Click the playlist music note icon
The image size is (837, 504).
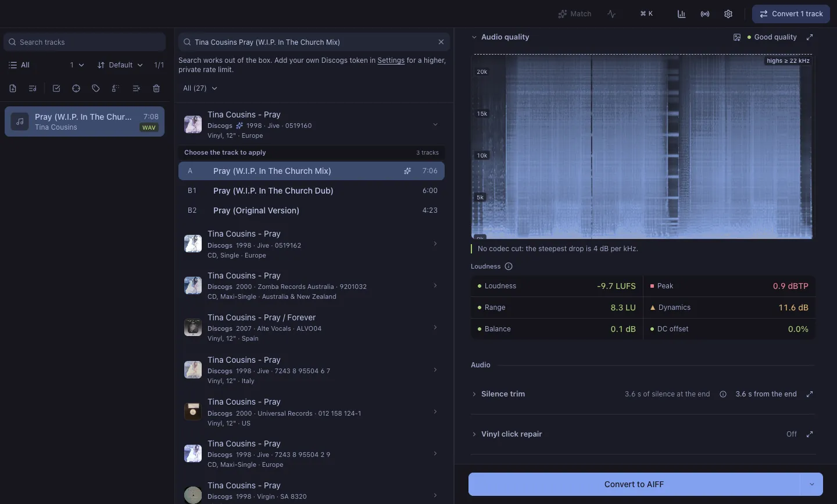coord(33,88)
